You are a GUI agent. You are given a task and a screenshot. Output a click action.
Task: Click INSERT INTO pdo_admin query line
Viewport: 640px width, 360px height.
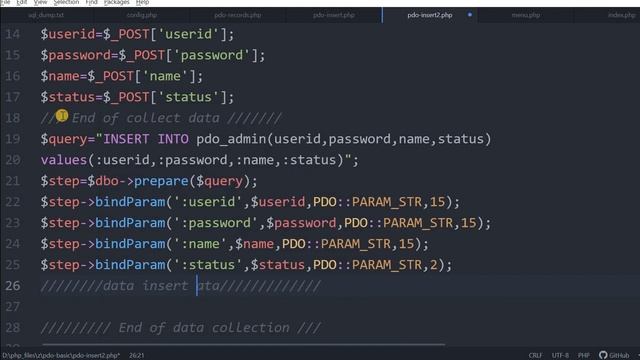point(266,139)
